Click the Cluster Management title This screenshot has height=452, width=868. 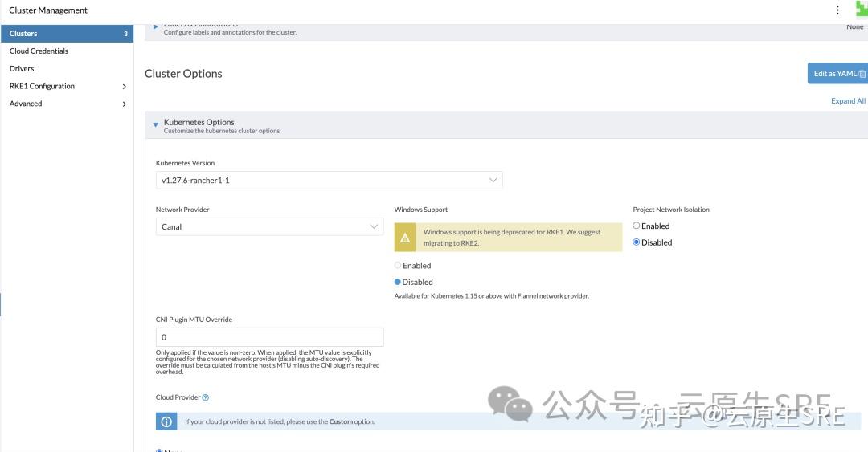pos(48,10)
